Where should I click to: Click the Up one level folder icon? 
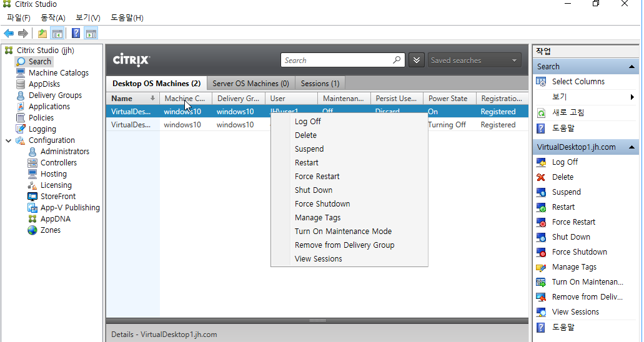click(42, 33)
